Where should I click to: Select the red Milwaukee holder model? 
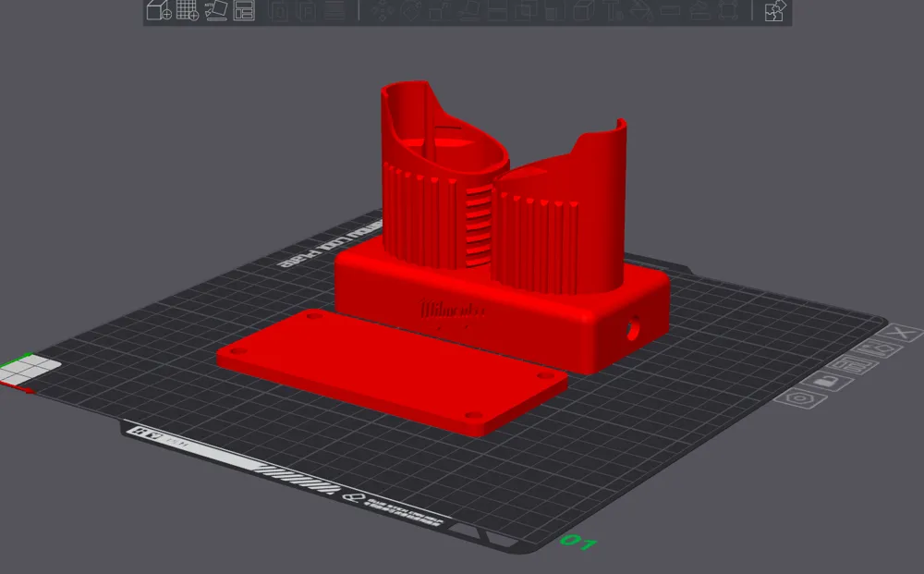tap(480, 259)
